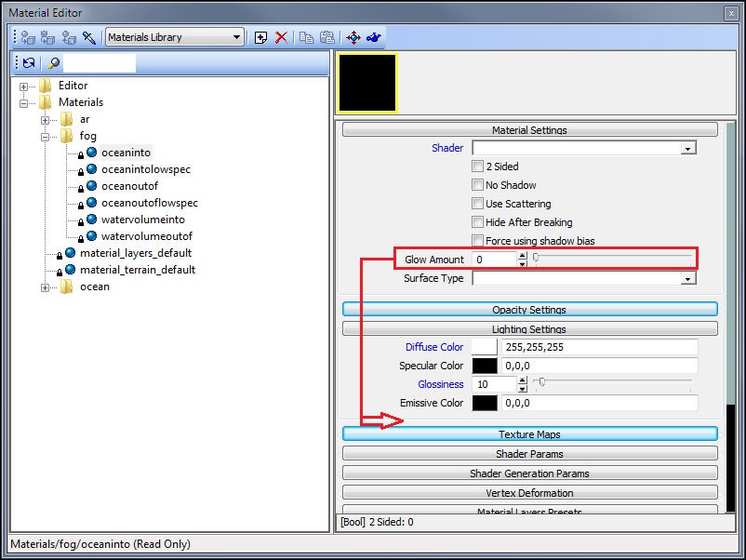This screenshot has height=560, width=746.
Task: Click the ocean folder icon
Action: [67, 287]
